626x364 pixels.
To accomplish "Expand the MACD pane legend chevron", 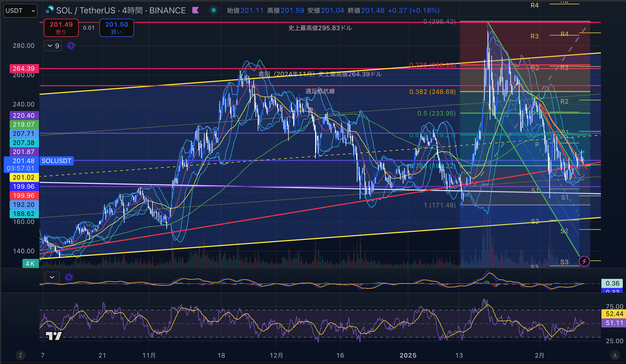I will (x=52, y=277).
